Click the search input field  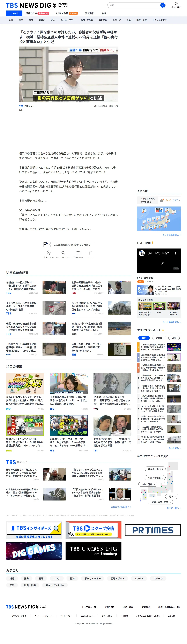(134, 5)
